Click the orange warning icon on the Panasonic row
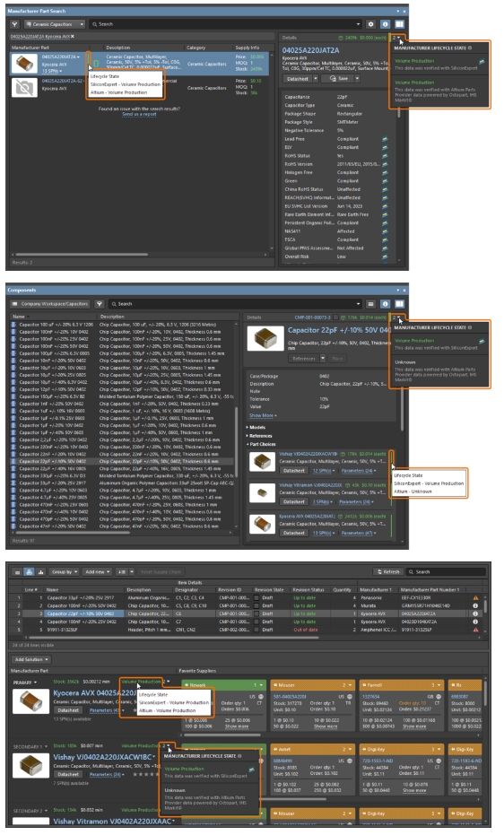 (476, 597)
